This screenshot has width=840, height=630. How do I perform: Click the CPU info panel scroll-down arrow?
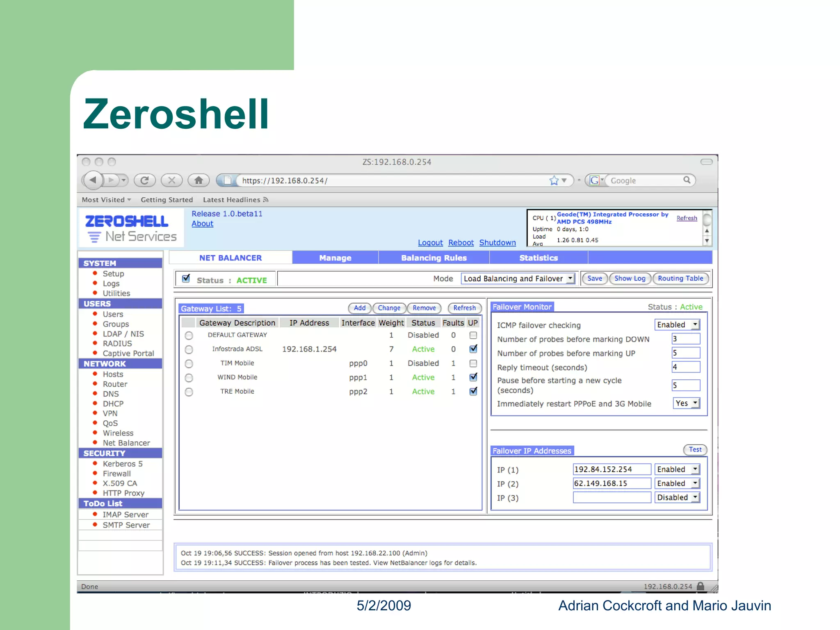pos(707,241)
